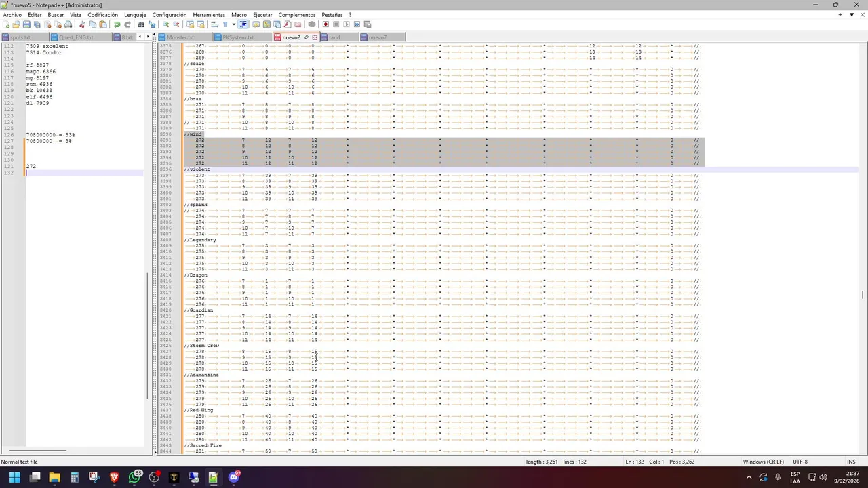Open the Lenguaje menu
Viewport: 868px width, 488px height.
135,14
